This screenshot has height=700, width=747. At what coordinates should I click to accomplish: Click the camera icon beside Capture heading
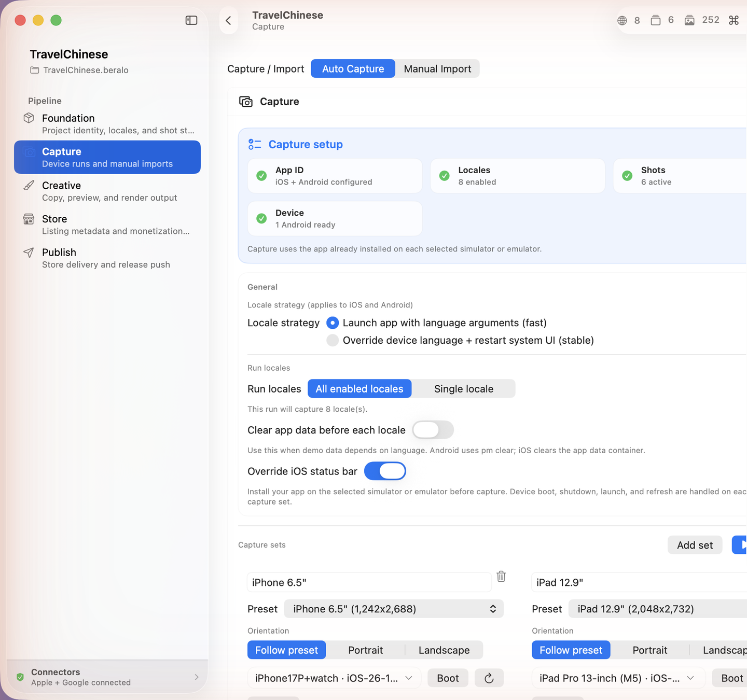coord(246,102)
